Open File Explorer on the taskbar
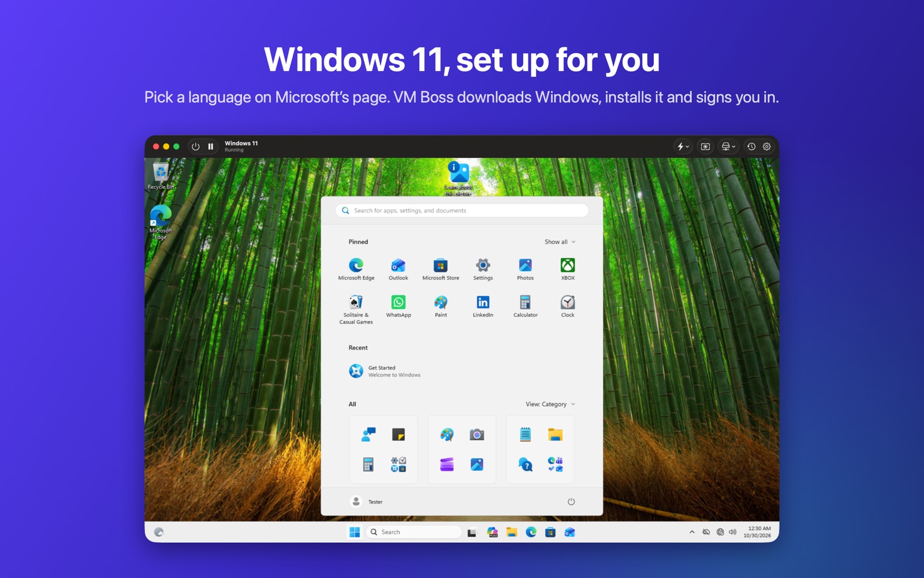This screenshot has height=578, width=924. point(512,532)
